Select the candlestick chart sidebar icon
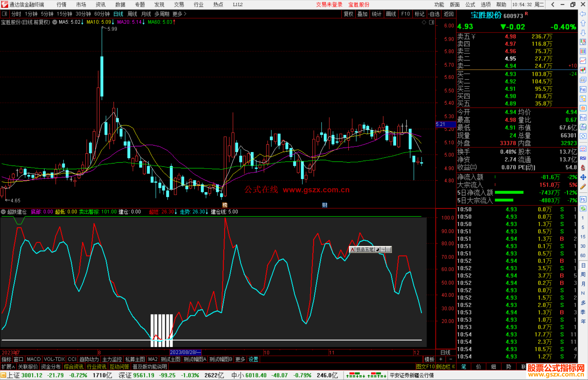Viewport: 588px width, 380px height. pyautogui.click(x=583, y=70)
